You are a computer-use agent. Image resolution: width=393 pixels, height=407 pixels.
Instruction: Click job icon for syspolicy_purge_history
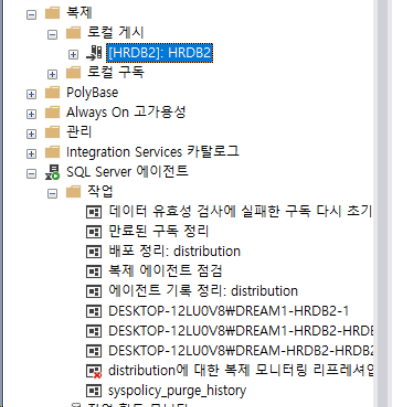[x=94, y=391]
